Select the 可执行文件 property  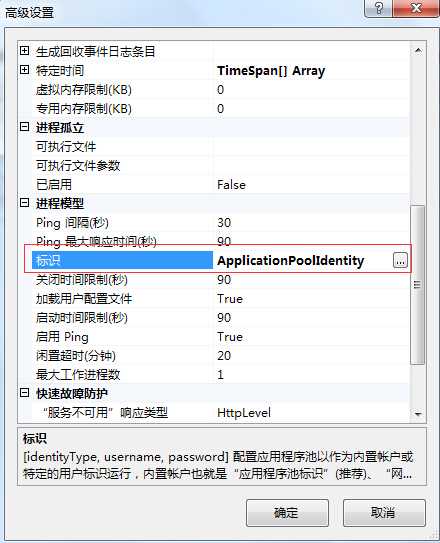pos(66,146)
